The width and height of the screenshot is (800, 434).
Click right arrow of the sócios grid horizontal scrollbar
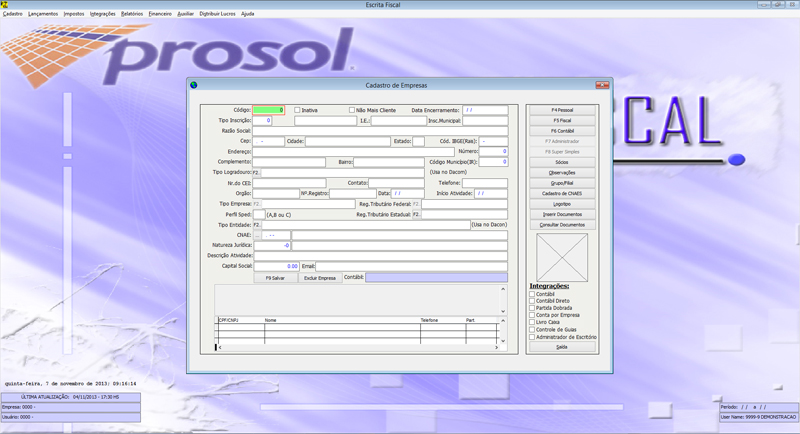pyautogui.click(x=496, y=347)
